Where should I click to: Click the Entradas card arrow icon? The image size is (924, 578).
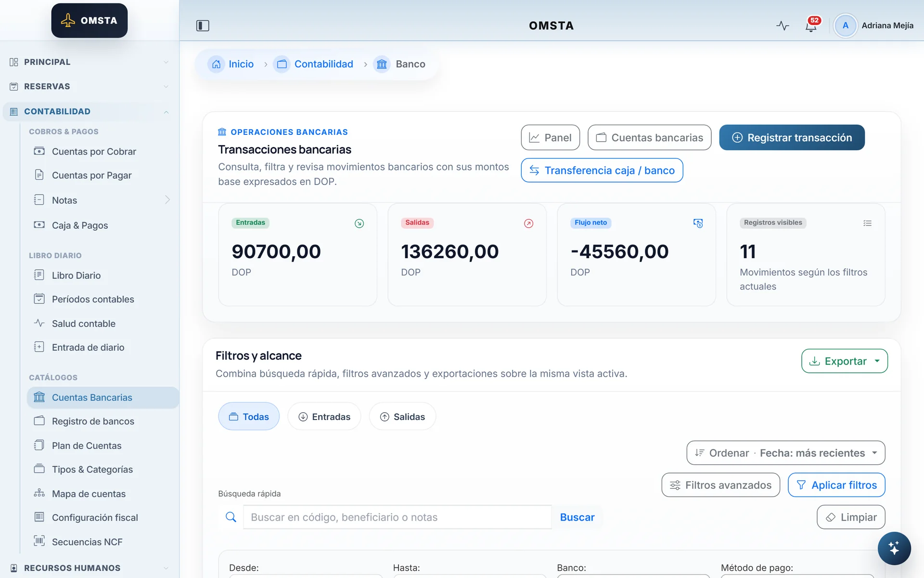click(359, 223)
